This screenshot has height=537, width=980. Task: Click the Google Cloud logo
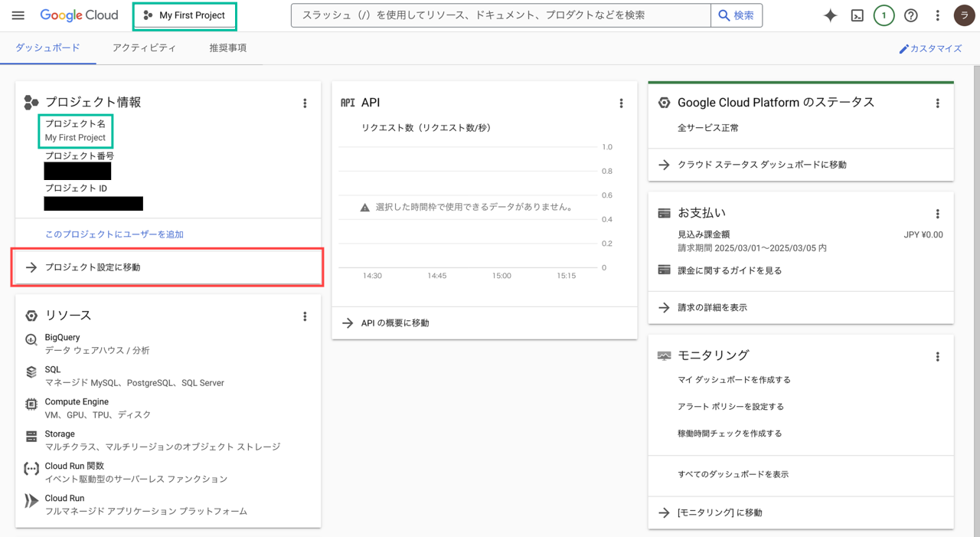click(x=79, y=15)
